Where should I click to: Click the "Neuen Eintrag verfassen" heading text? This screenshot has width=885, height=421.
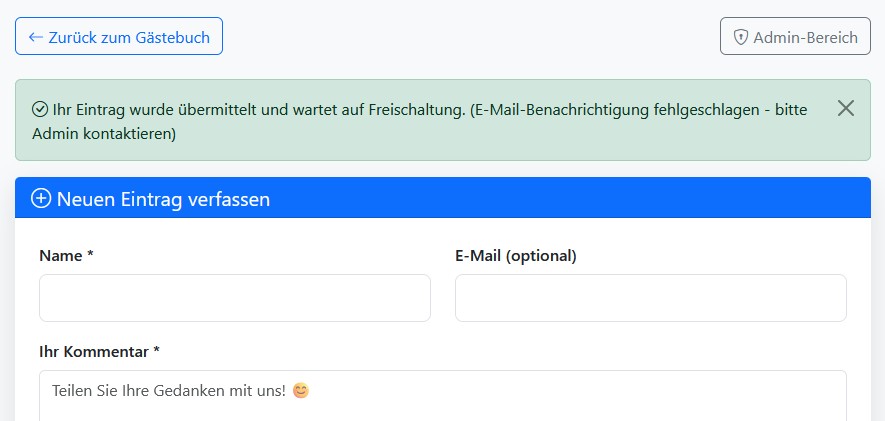click(x=163, y=199)
